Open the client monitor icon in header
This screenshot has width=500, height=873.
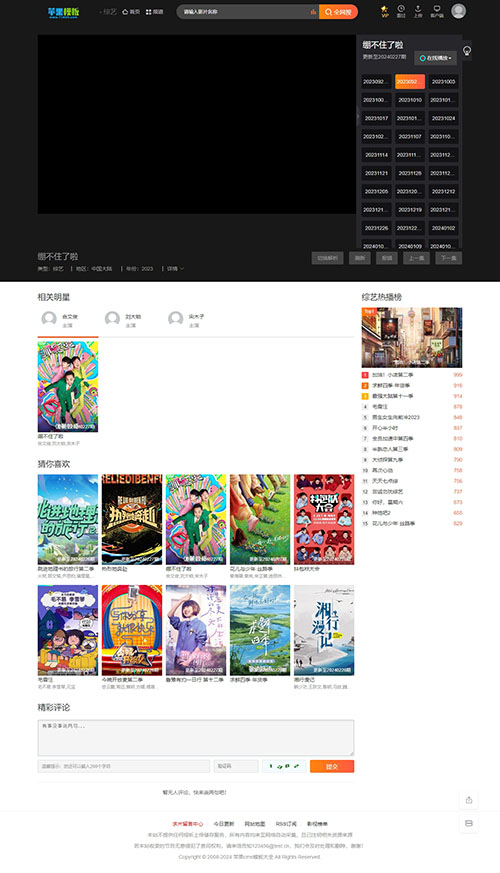tap(437, 11)
